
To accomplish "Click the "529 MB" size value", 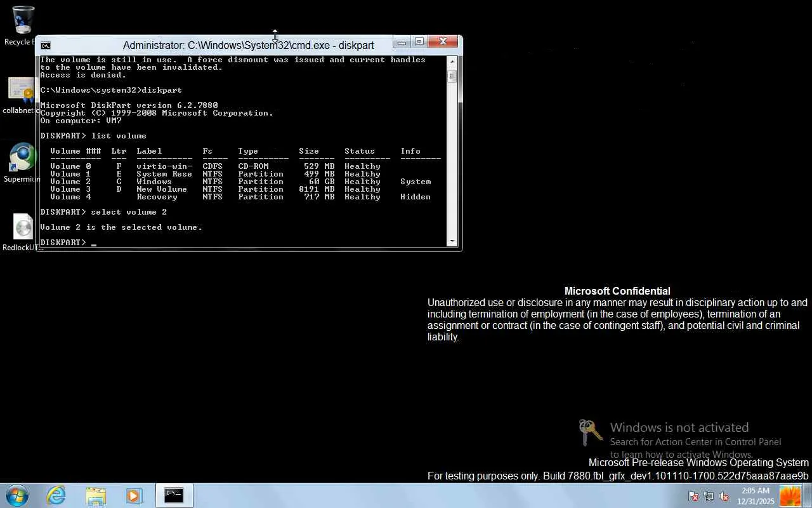I will 319,166.
